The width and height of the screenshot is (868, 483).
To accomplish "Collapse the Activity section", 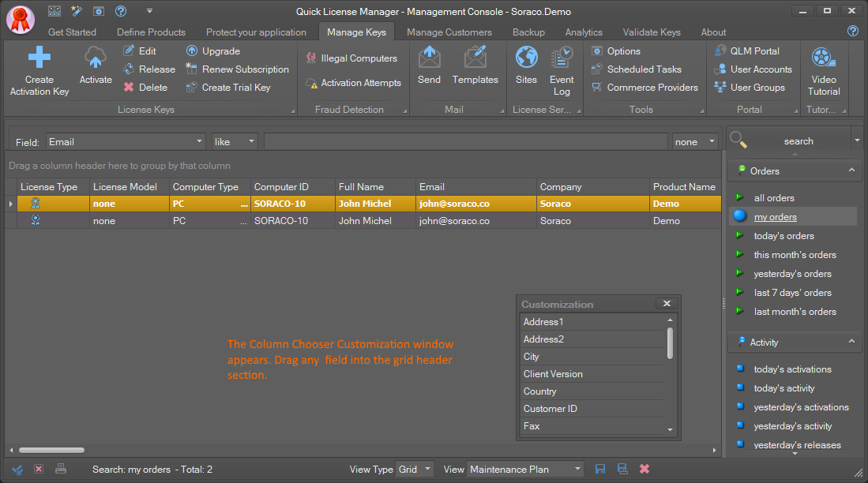I will [851, 342].
